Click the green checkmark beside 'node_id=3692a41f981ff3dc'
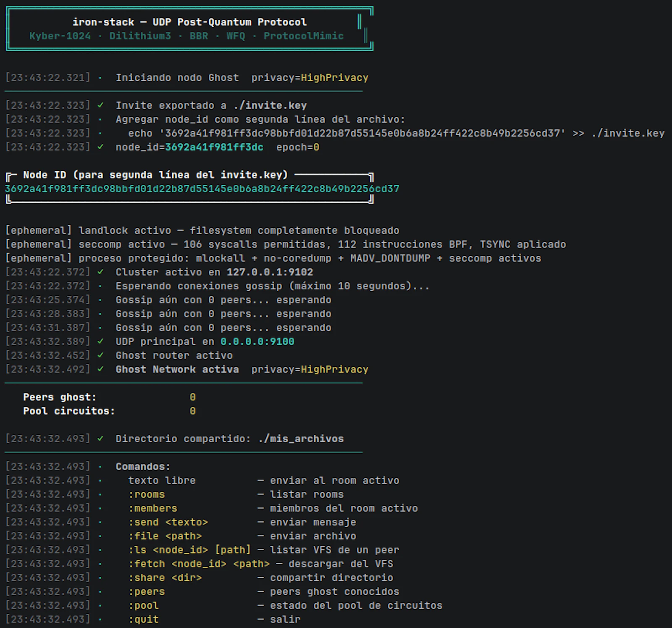Viewport: 672px width, 628px height. [100, 147]
